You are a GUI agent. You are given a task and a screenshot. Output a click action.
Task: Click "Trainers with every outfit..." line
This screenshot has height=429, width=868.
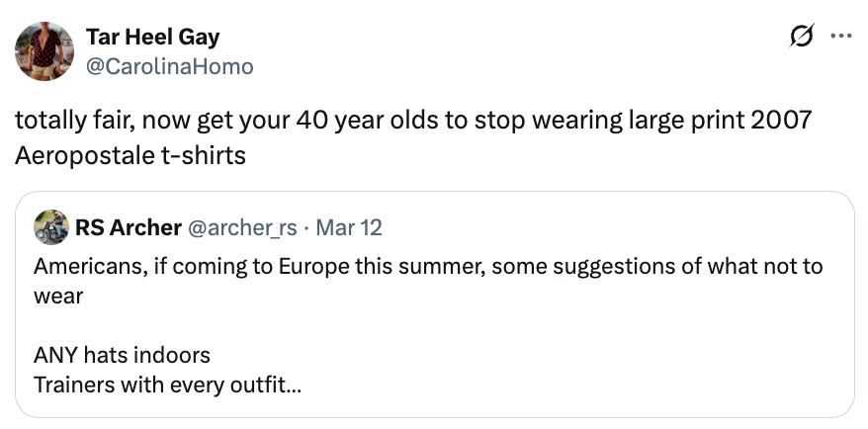coord(168,385)
